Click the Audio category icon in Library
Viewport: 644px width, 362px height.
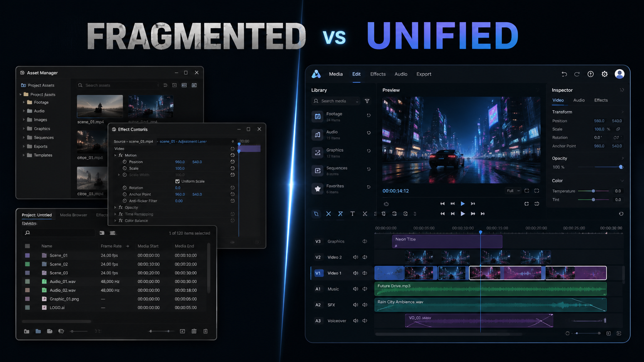318,134
